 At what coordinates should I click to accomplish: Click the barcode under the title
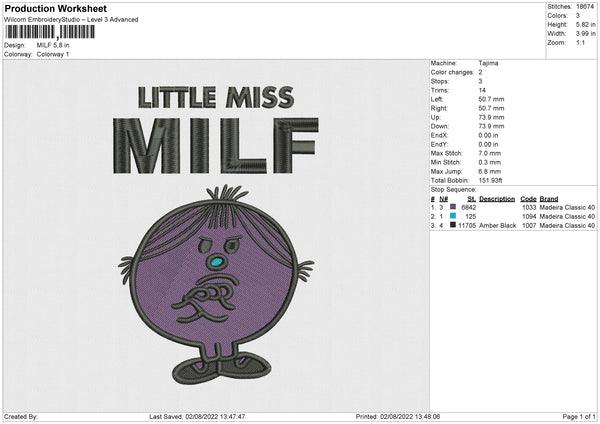[50, 32]
